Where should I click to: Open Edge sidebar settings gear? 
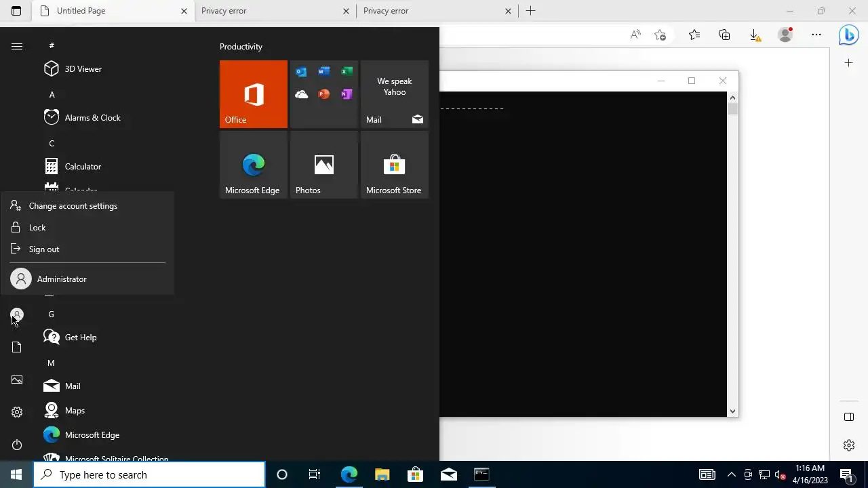849,445
